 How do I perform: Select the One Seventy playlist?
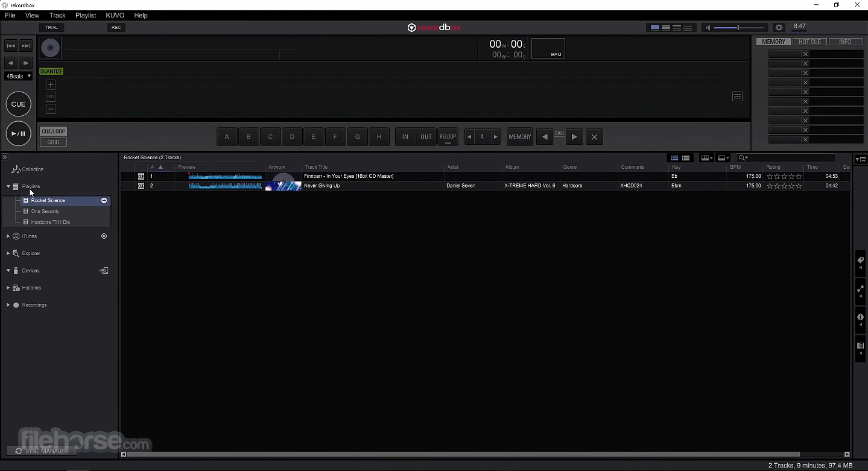[x=45, y=212]
